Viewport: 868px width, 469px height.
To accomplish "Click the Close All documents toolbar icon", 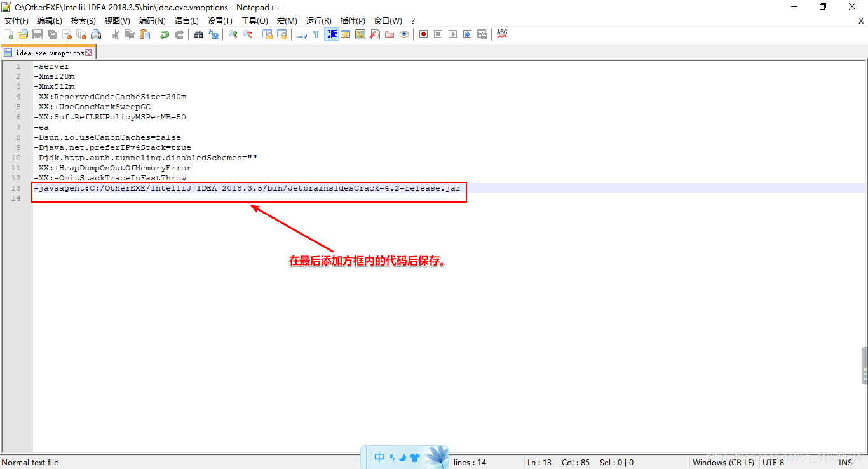I will [81, 34].
